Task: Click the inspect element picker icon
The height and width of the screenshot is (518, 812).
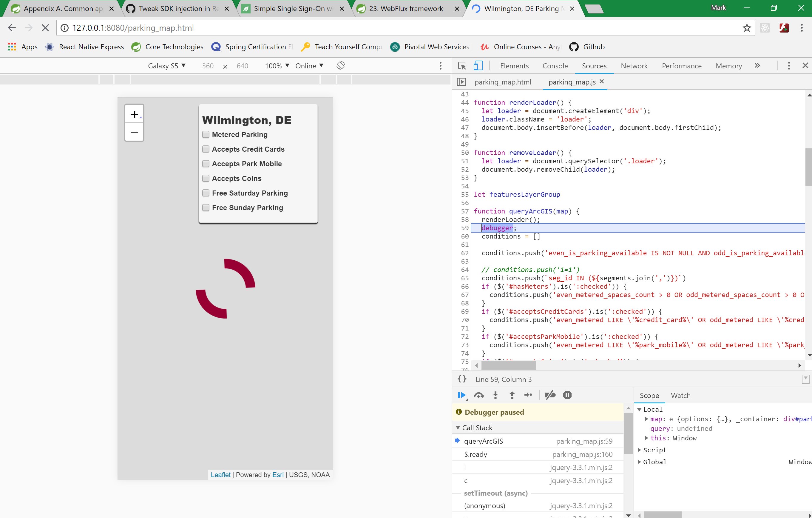Action: pyautogui.click(x=462, y=66)
